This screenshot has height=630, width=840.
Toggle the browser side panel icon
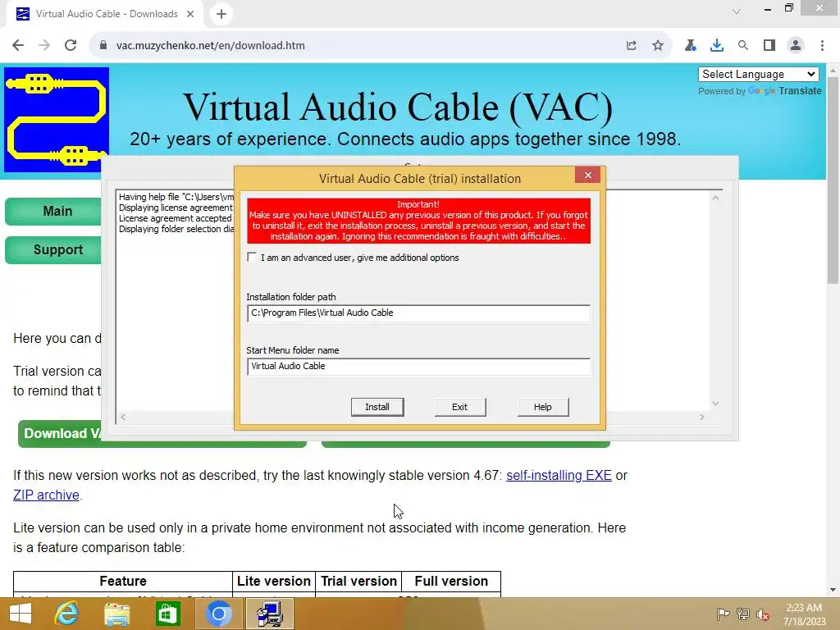pos(769,46)
